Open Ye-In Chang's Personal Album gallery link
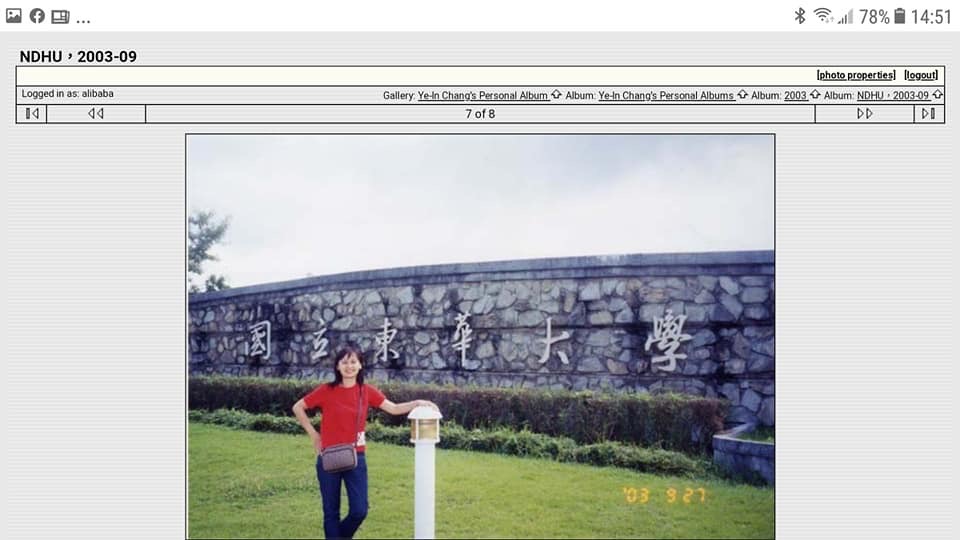960x540 pixels. click(x=482, y=96)
